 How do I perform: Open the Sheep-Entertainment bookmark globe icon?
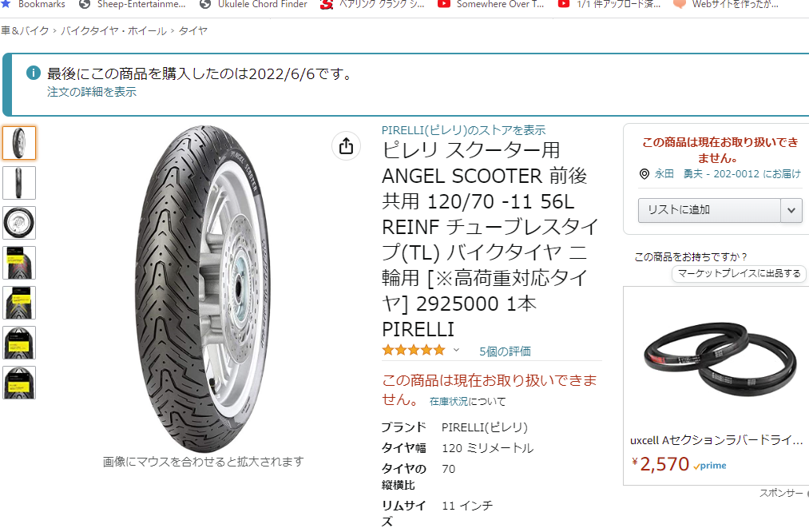coord(85,4)
